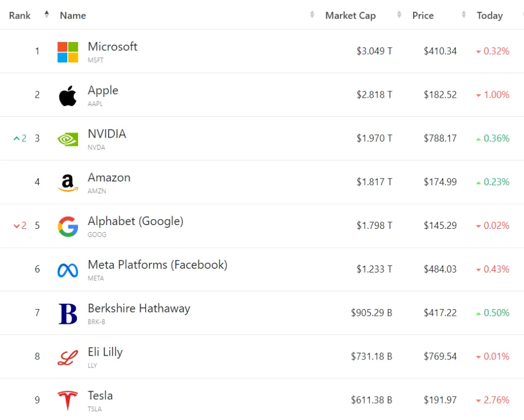Click the Apple logo icon
This screenshot has width=524, height=420.
pos(68,96)
